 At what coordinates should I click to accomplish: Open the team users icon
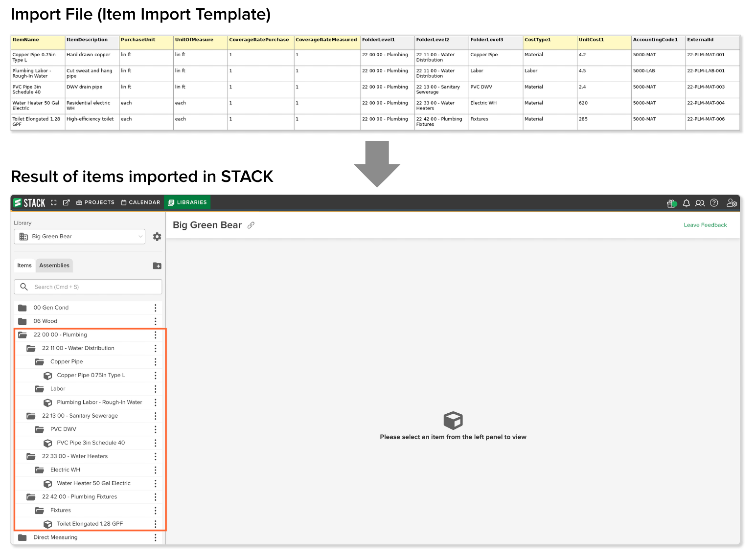(700, 203)
